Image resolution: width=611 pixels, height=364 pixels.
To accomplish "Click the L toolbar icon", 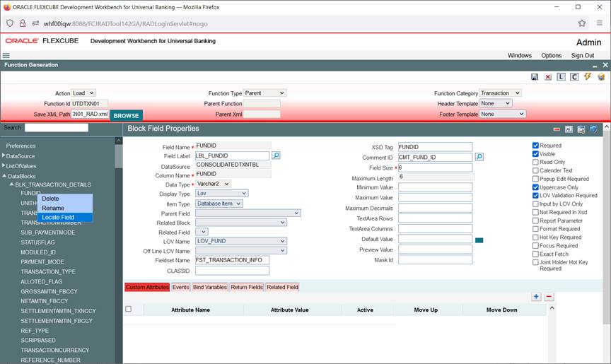I will coord(561,77).
